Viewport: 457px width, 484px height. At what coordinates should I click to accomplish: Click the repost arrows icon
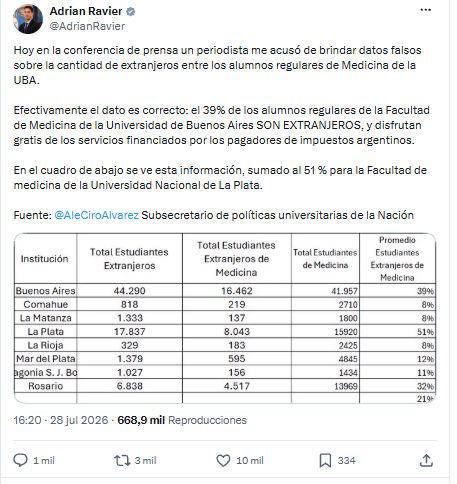point(122,460)
